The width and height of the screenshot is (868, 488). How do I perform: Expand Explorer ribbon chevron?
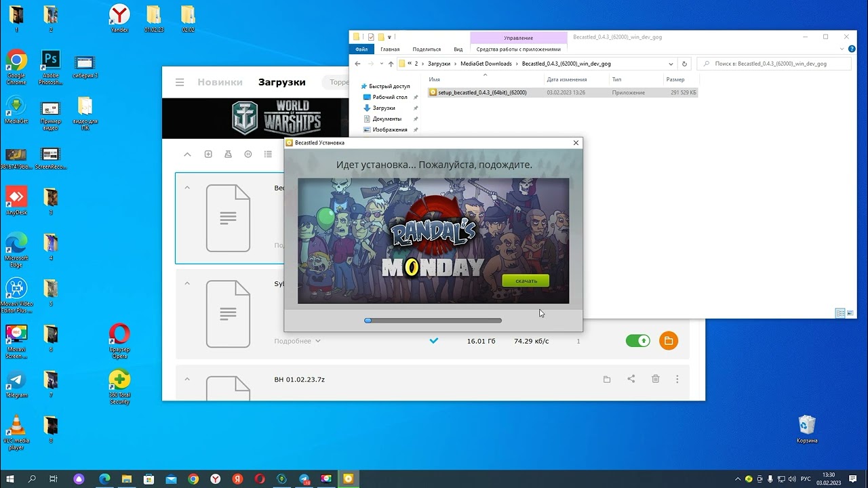(842, 49)
